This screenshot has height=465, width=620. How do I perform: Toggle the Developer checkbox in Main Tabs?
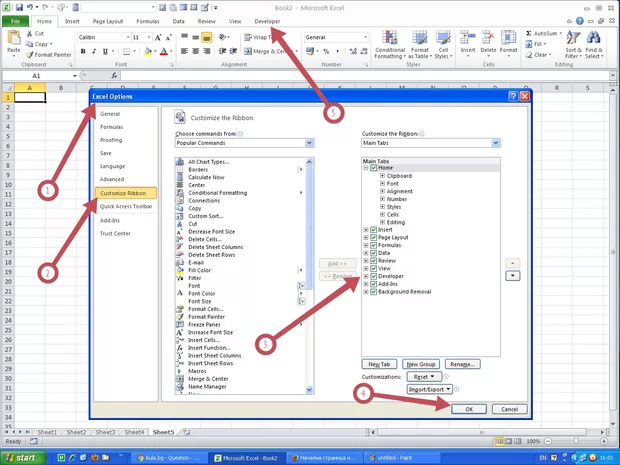coord(372,275)
